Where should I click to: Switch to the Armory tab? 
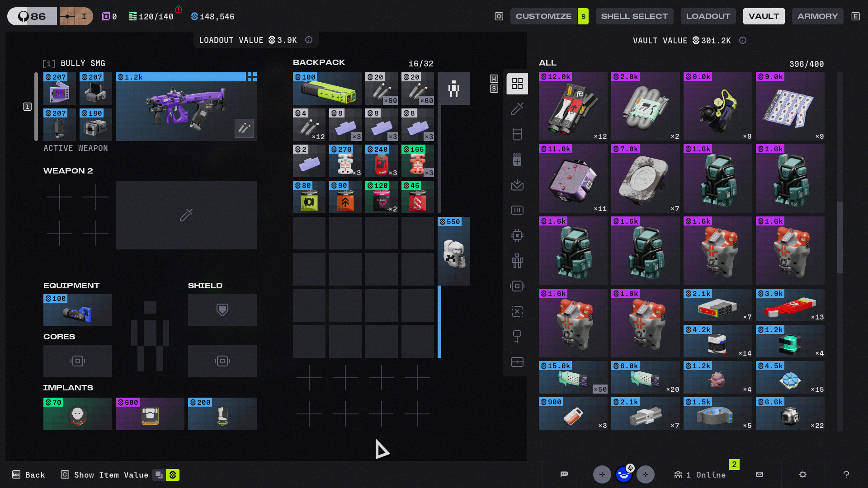tap(818, 16)
